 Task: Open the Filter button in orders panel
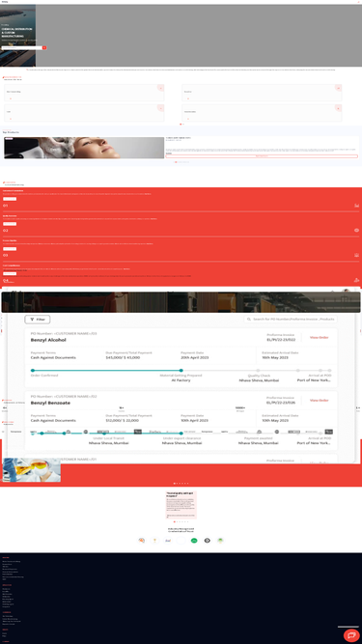tap(38, 320)
